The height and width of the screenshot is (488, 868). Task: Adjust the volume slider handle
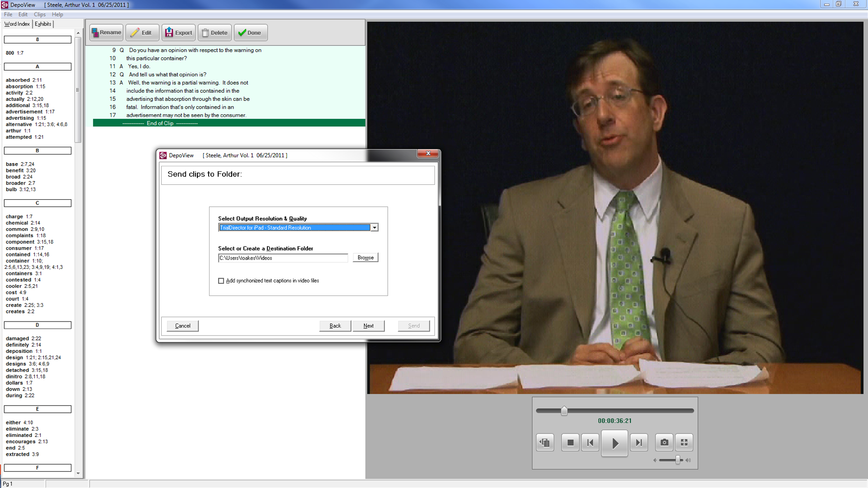pos(678,460)
